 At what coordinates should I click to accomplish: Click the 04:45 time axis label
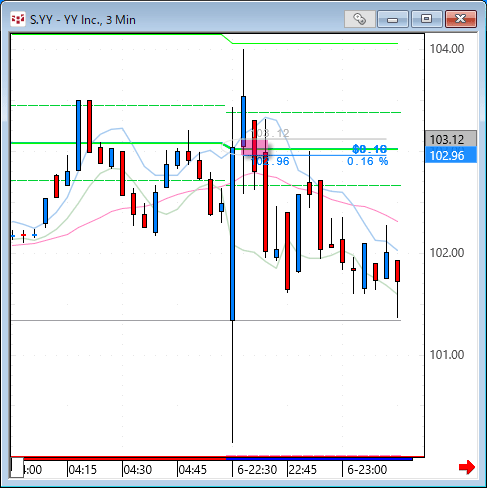193,470
